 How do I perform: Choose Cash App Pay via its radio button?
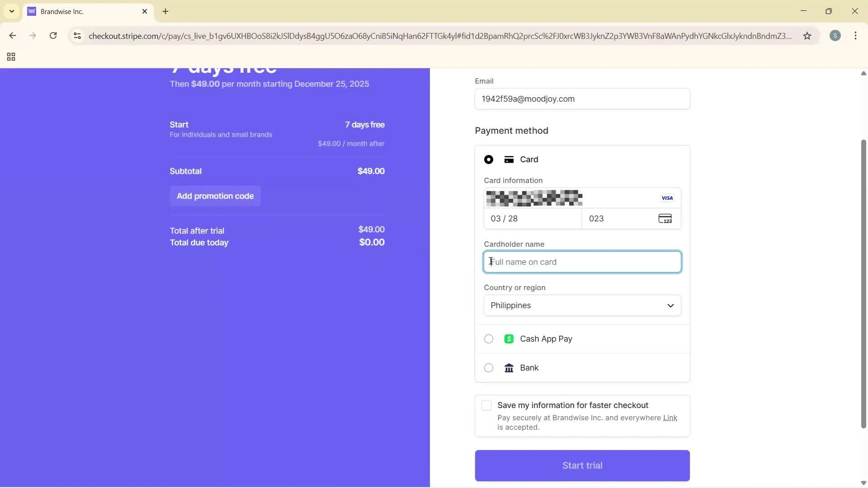click(x=489, y=338)
